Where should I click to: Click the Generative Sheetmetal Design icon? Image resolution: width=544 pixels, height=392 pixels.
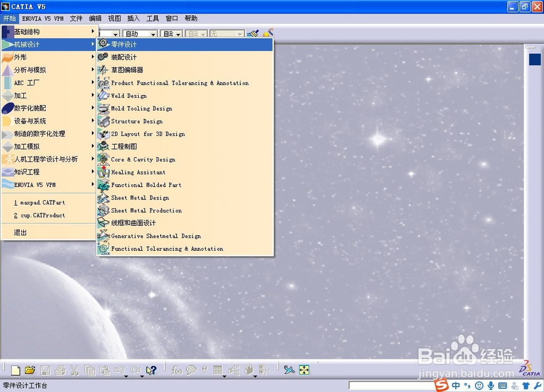click(x=103, y=236)
